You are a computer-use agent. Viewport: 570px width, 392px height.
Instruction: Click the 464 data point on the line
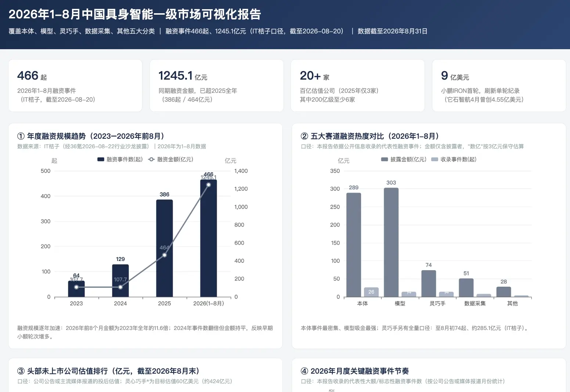(x=165, y=255)
